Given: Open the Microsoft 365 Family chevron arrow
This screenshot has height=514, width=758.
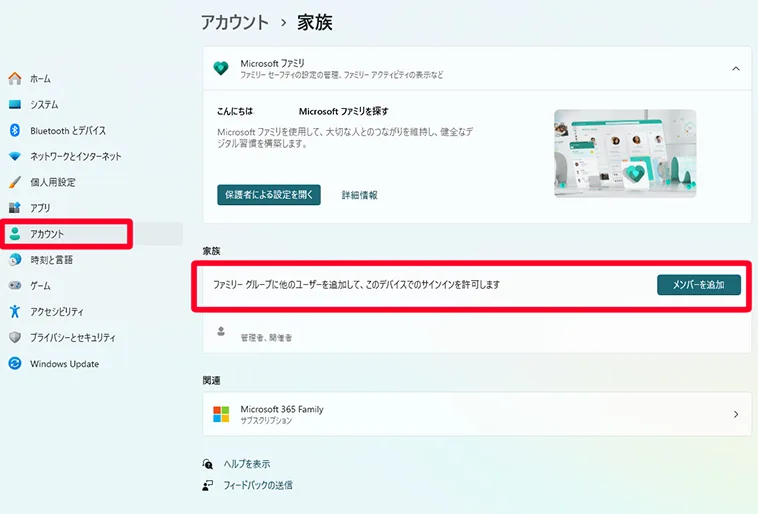Looking at the screenshot, I should (x=736, y=414).
